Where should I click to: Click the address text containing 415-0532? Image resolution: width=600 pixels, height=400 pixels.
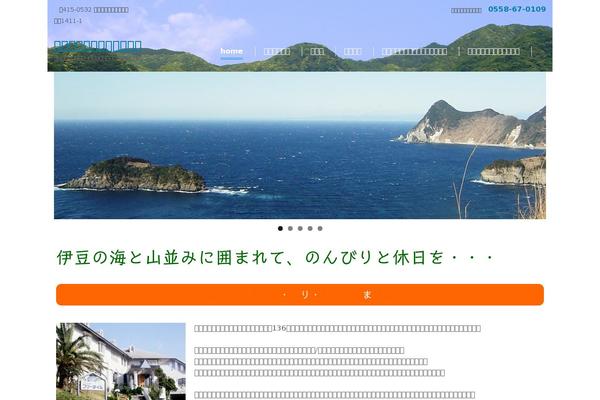point(94,10)
